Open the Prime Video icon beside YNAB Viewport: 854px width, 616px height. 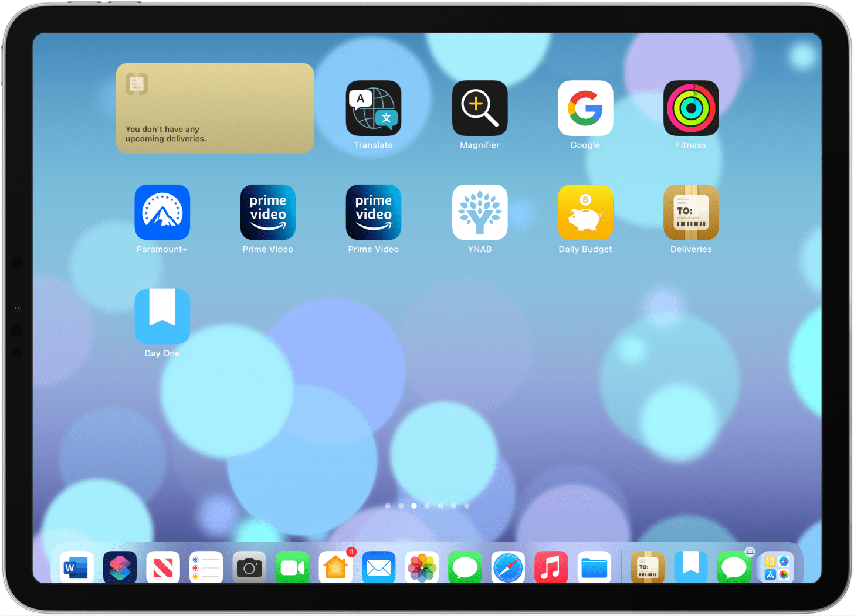[x=374, y=212]
